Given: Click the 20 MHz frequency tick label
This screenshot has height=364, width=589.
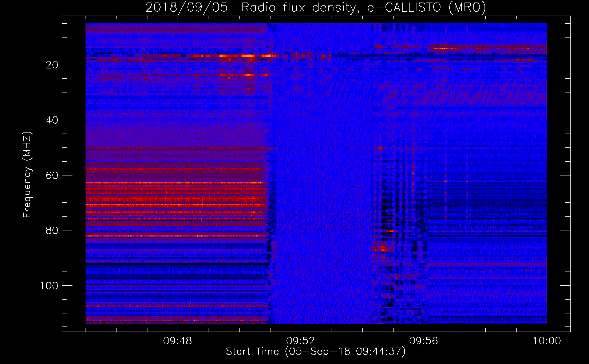Looking at the screenshot, I should [x=52, y=65].
